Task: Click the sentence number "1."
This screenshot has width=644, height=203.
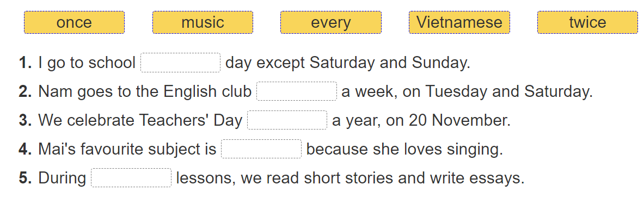Action: point(26,63)
